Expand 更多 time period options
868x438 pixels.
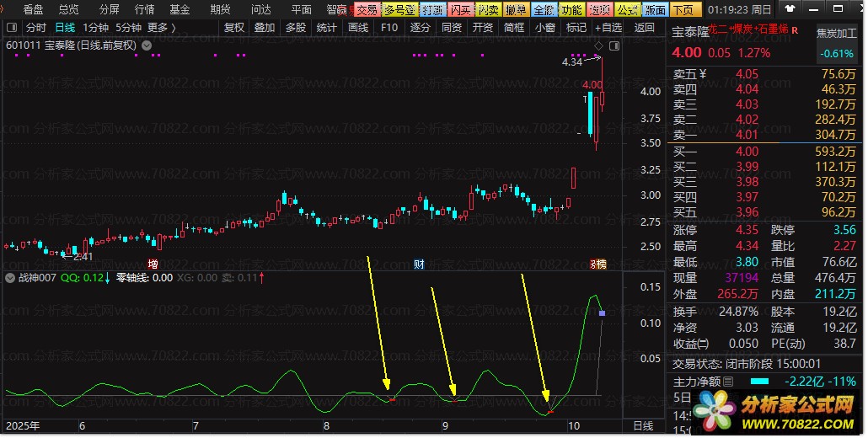162,27
